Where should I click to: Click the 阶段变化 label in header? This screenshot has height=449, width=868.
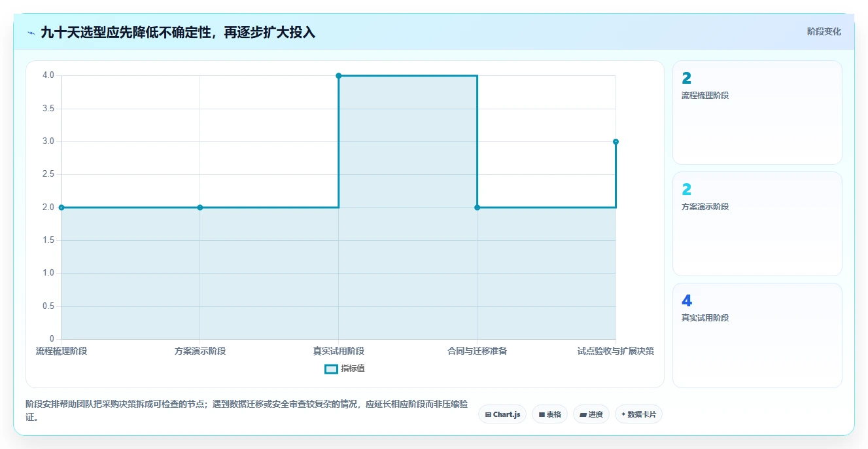pos(824,31)
